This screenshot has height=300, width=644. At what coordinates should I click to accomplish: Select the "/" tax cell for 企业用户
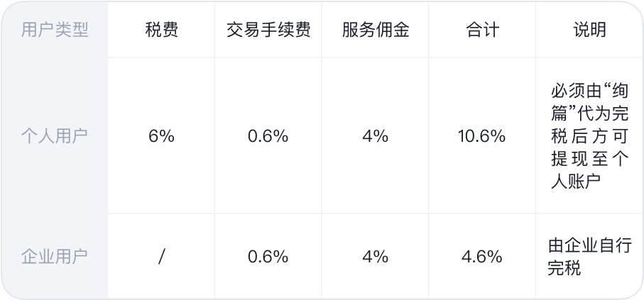click(x=161, y=257)
